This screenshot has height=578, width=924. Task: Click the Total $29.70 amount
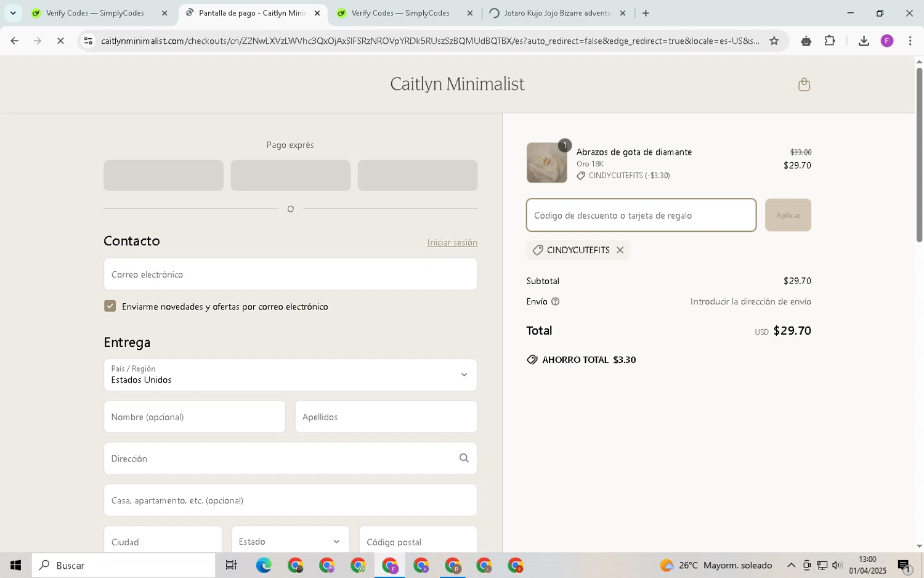coord(792,331)
